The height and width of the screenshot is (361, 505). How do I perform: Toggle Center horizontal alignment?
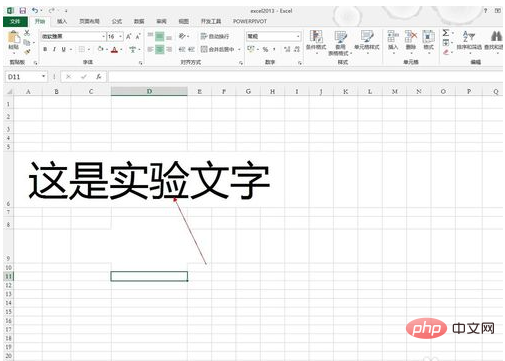(160, 49)
